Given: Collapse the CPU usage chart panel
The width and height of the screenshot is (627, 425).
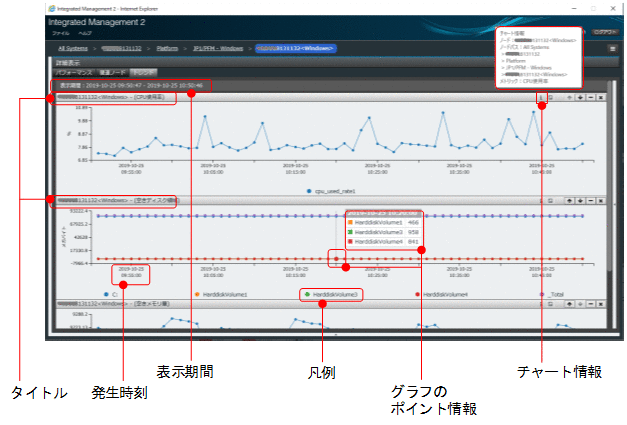Looking at the screenshot, I should point(591,98).
